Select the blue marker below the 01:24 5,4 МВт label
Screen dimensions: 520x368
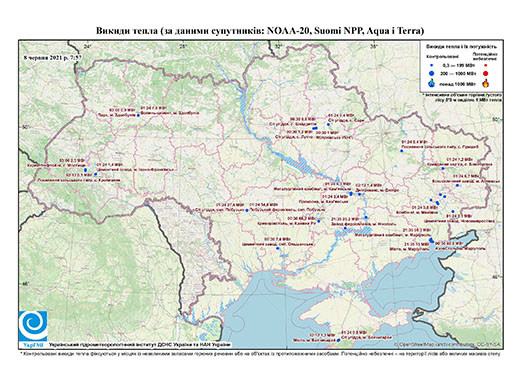402,151
